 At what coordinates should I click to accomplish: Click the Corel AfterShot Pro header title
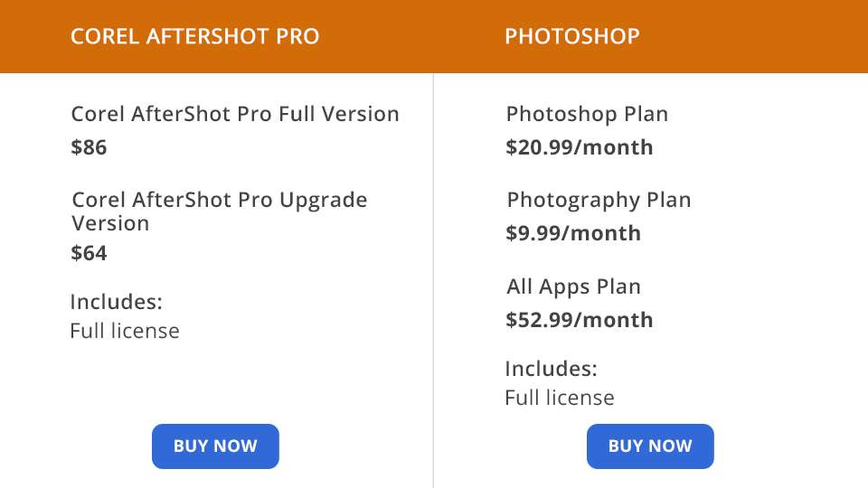[194, 36]
